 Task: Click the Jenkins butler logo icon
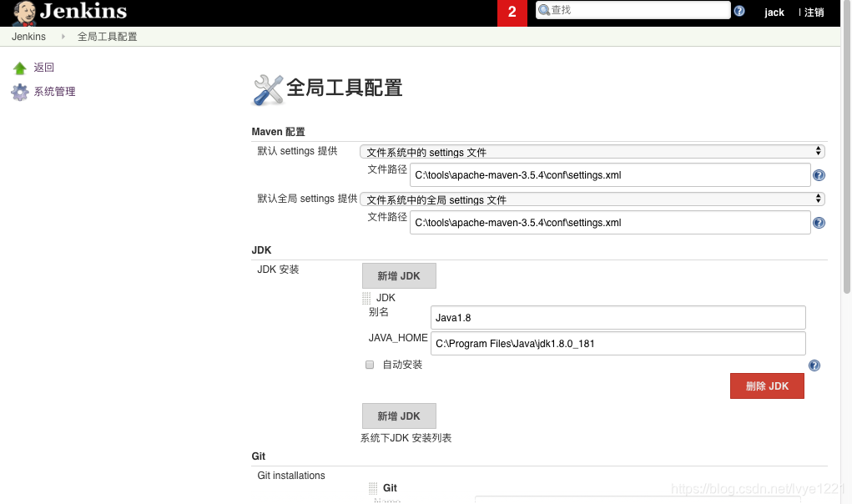tap(24, 13)
